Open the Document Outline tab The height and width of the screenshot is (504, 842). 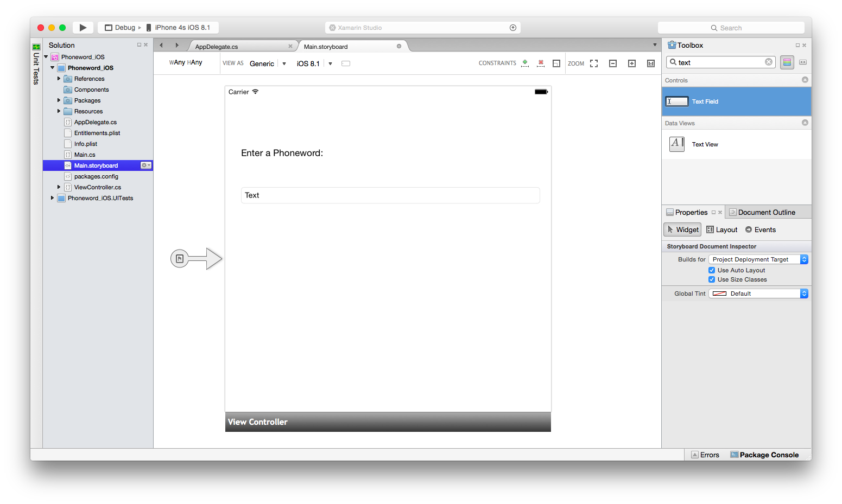point(766,213)
